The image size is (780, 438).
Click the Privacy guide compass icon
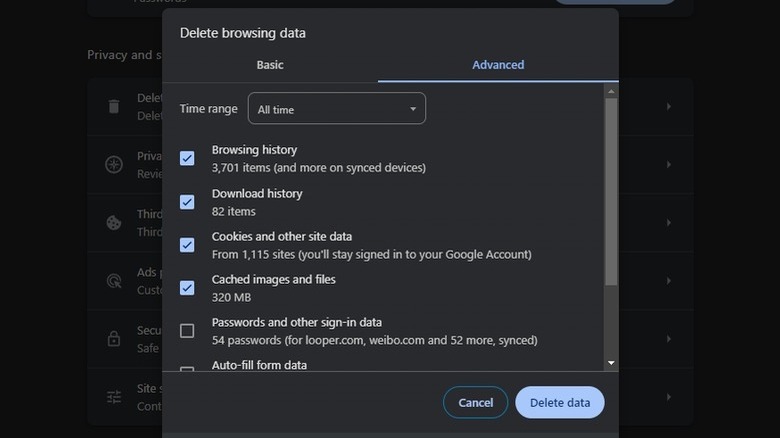[114, 164]
